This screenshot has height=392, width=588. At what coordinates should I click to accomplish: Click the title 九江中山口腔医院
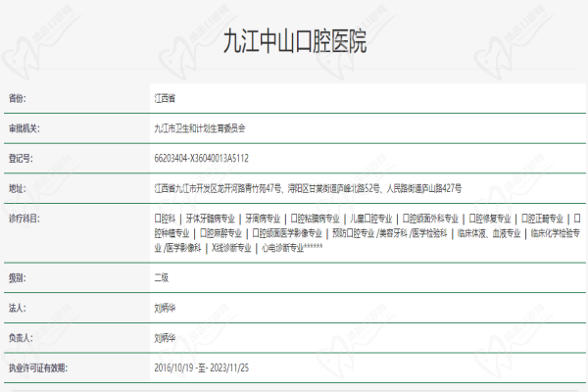click(x=295, y=41)
